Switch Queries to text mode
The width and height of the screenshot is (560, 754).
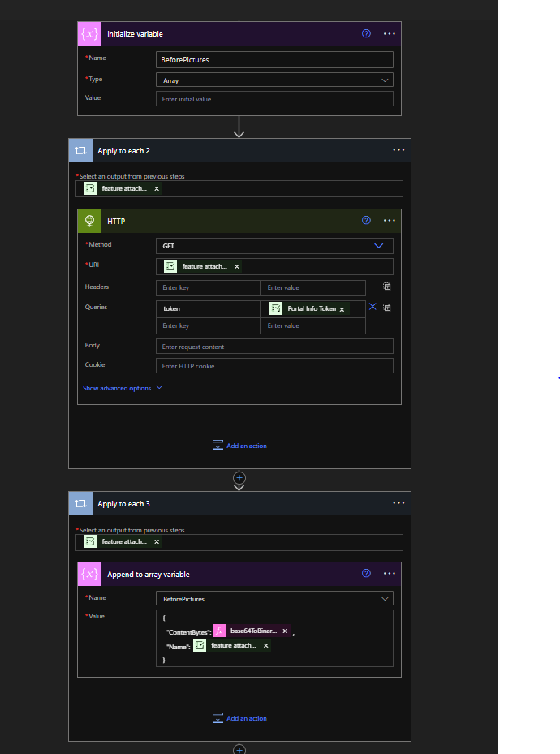(x=387, y=308)
